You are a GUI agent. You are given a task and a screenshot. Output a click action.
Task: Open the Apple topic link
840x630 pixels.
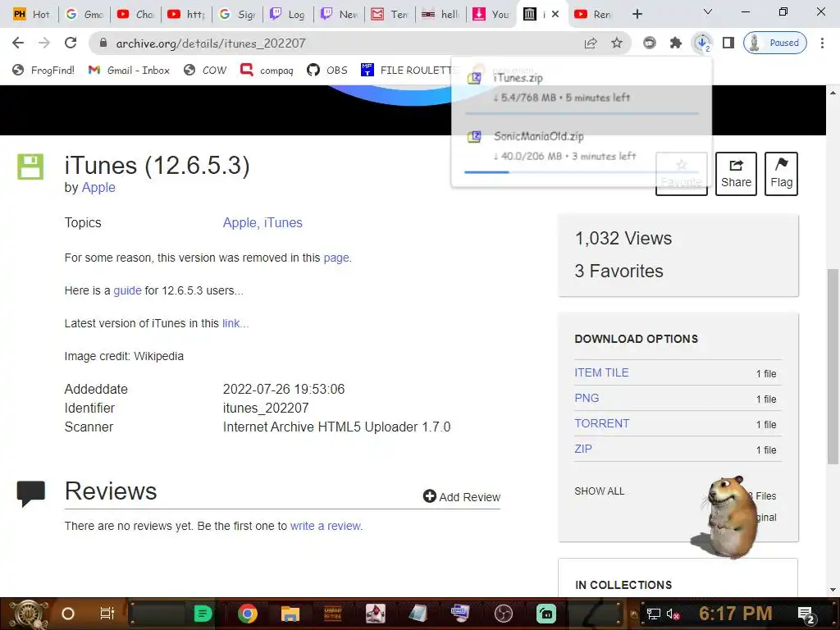(240, 222)
